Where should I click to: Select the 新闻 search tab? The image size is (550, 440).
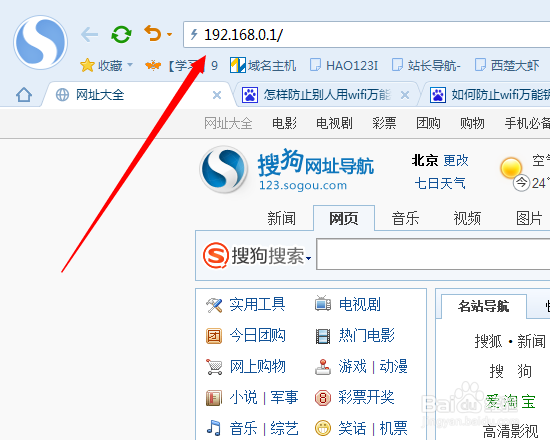[281, 218]
